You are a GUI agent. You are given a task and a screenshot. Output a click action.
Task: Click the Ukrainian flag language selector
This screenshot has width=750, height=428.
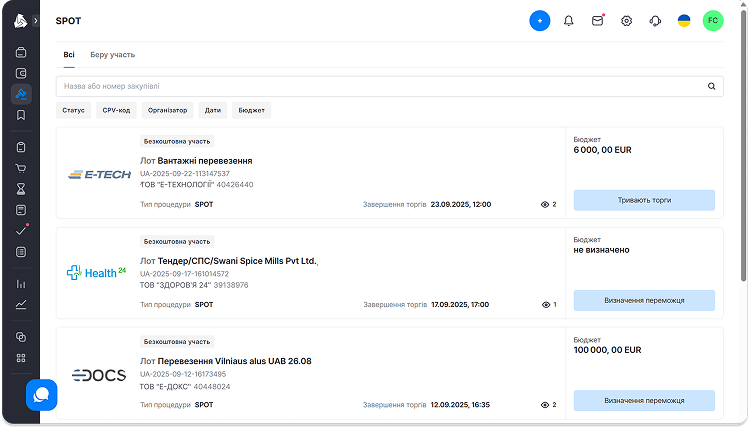[x=684, y=20]
